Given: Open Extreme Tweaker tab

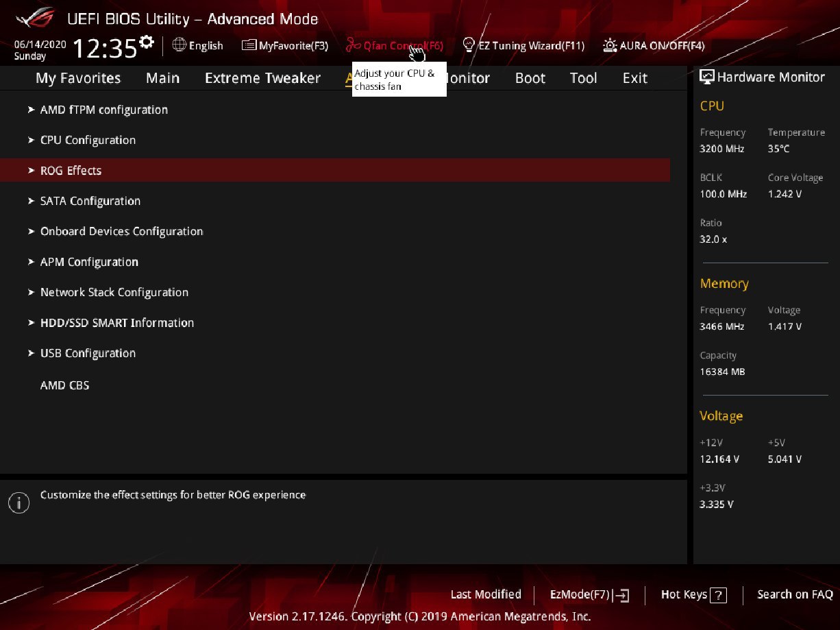Looking at the screenshot, I should [262, 78].
